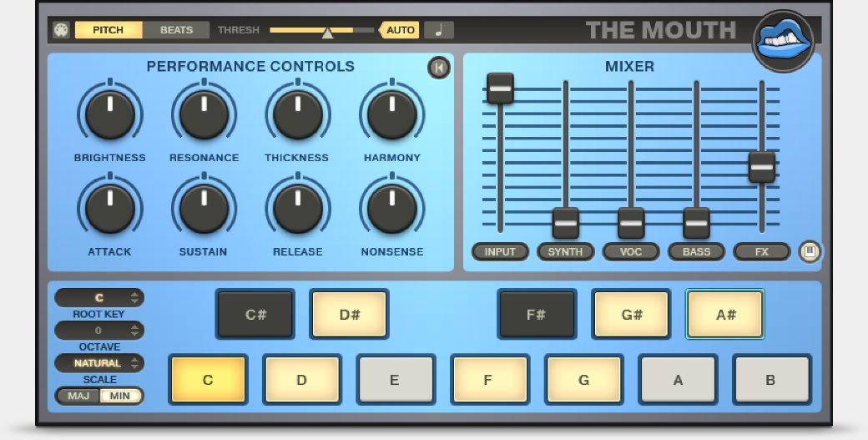Toggle the B note key
Screen dimensions: 868x440
[x=772, y=380]
